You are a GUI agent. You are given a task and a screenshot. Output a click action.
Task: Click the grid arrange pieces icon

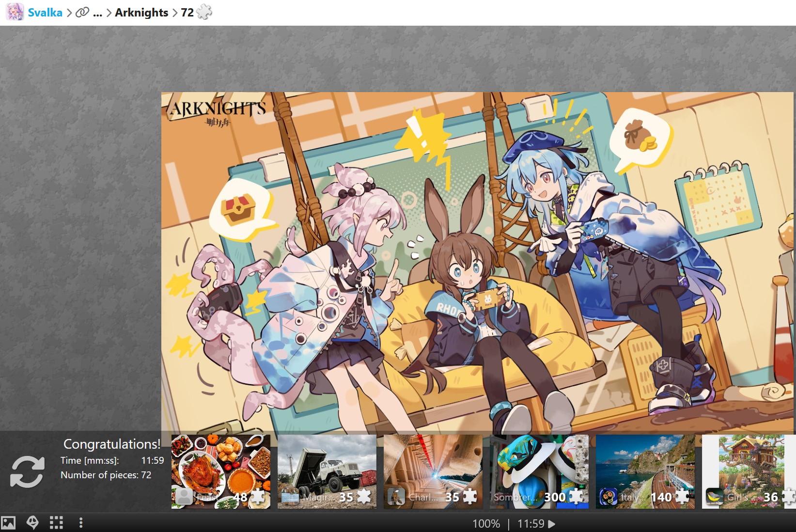(x=56, y=523)
